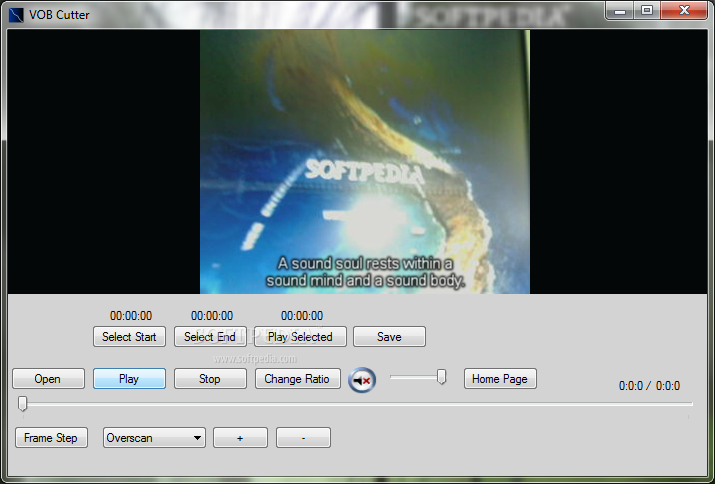Image resolution: width=715 pixels, height=484 pixels.
Task: Click the Select End button
Action: 210,337
